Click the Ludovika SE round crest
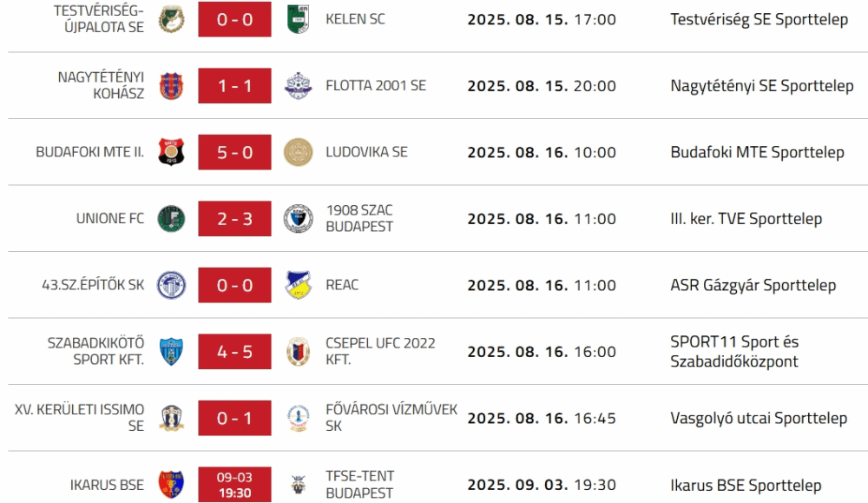Viewport: 868px width, 503px height. 298,152
